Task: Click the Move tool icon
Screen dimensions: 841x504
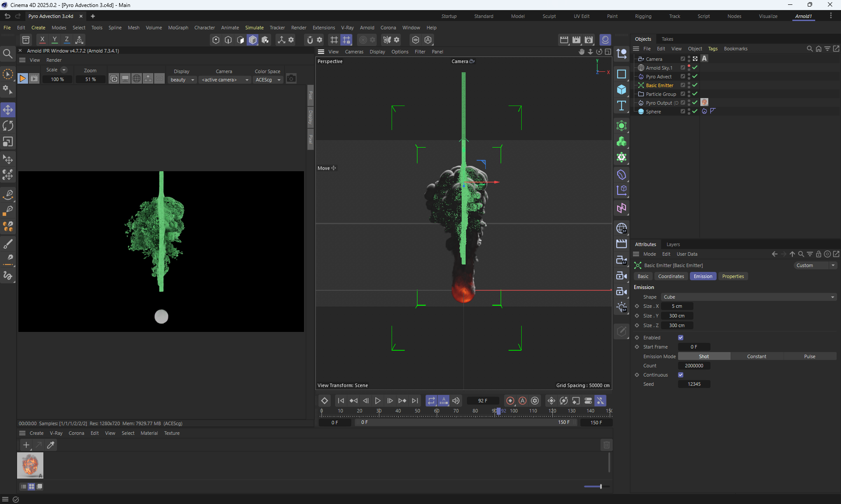Action: (x=8, y=110)
